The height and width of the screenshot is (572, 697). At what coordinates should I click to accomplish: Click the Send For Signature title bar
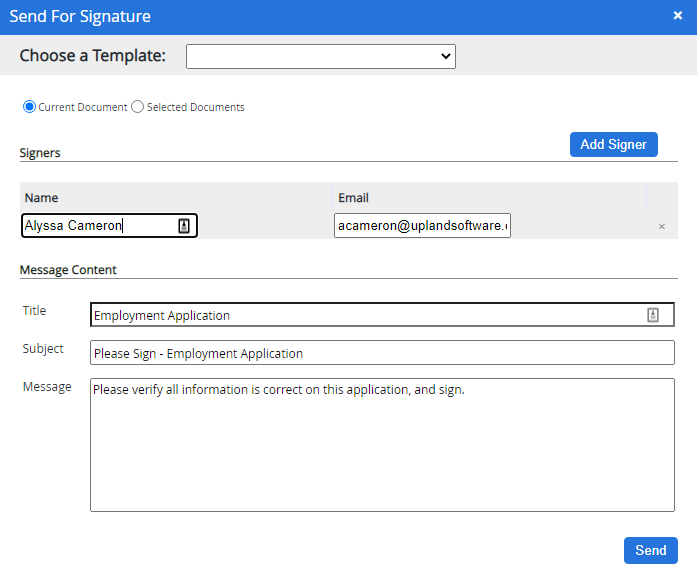point(300,16)
